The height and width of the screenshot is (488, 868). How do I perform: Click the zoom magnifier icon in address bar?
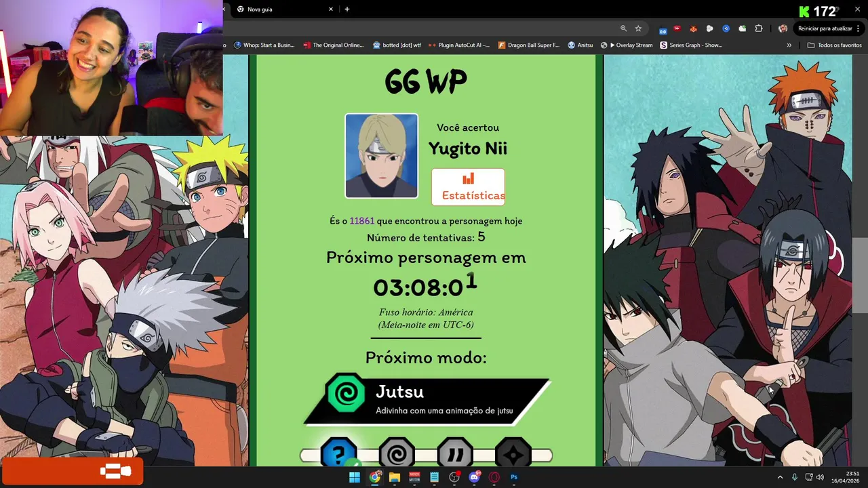click(x=623, y=28)
